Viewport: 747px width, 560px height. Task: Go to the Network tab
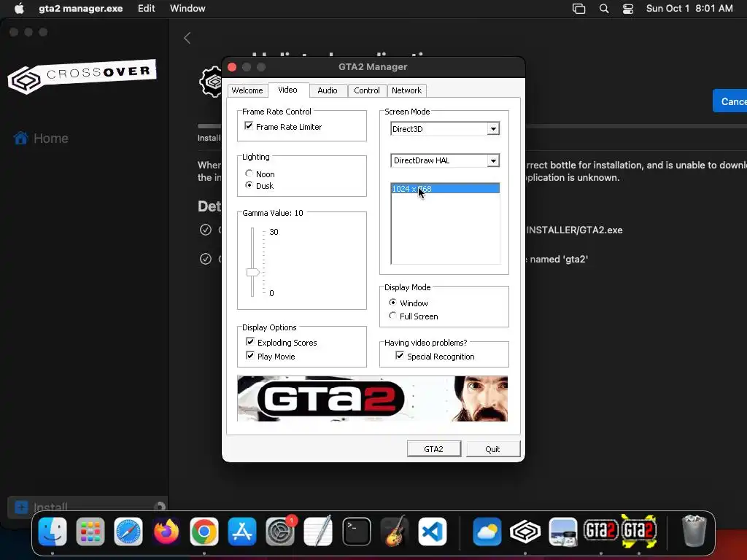pyautogui.click(x=406, y=90)
